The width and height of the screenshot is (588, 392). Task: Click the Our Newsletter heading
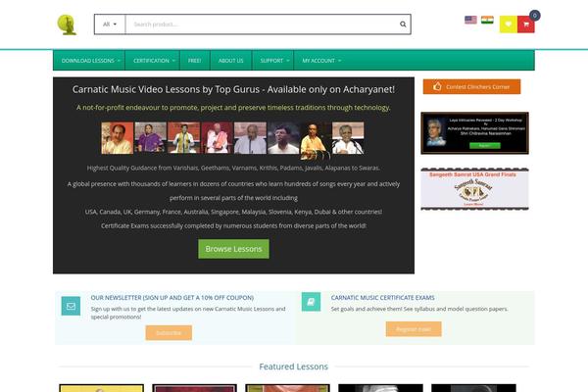172,298
